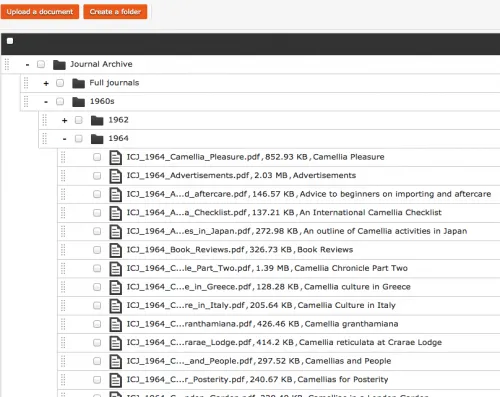Select the 1962 folder label

[118, 120]
